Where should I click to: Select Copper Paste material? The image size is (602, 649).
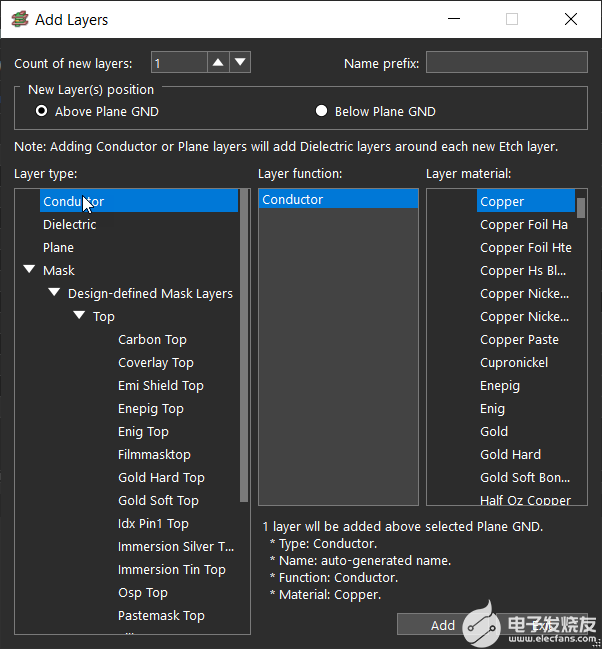(x=519, y=339)
